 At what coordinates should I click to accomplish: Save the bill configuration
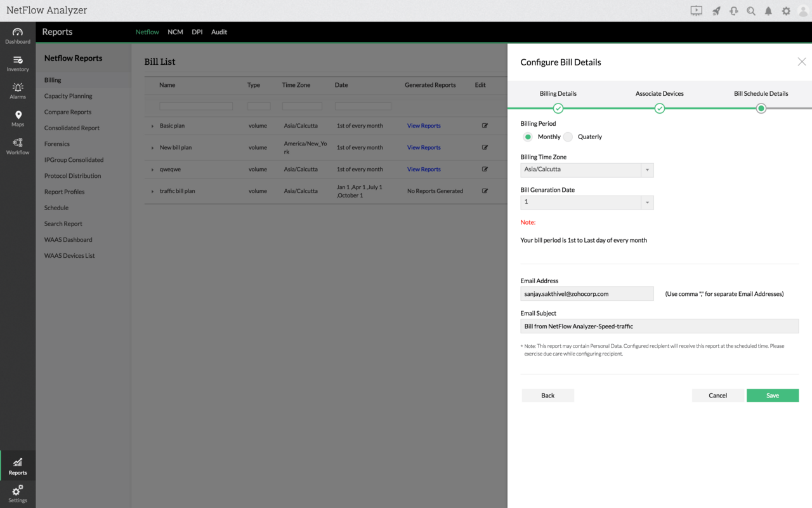[773, 395]
